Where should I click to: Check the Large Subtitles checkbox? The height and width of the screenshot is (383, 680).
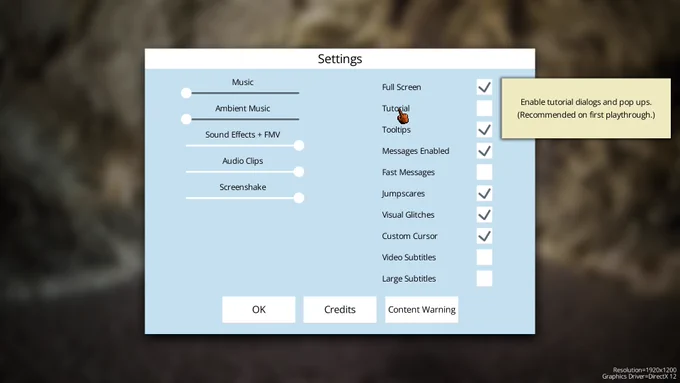(484, 278)
